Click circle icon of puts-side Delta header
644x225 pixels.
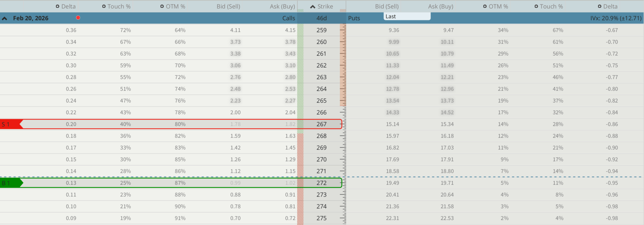600,6
